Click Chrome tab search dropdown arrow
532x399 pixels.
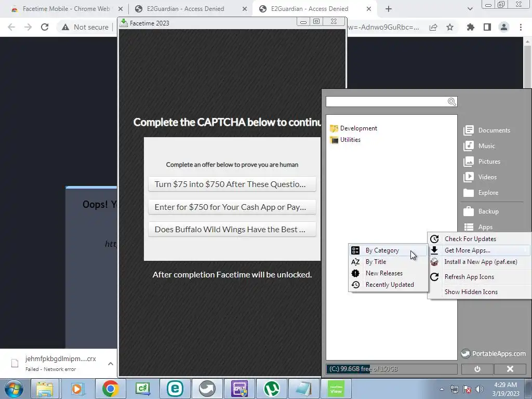coord(470,9)
